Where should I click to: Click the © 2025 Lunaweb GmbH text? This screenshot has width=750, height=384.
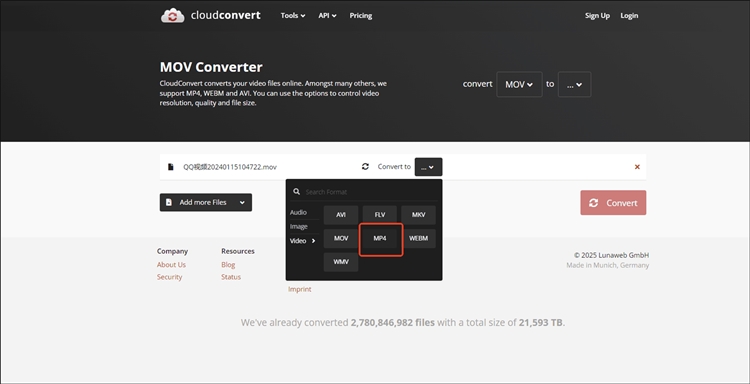coord(611,255)
